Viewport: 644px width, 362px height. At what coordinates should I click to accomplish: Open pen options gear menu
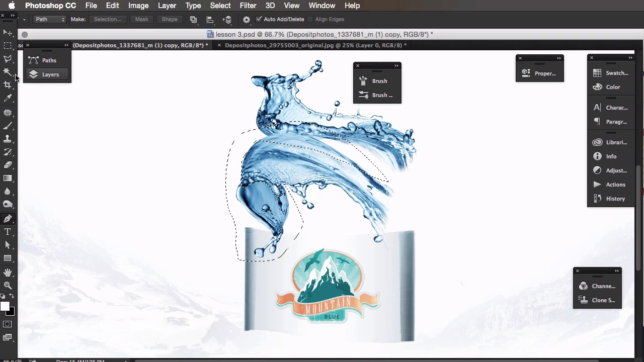point(247,20)
